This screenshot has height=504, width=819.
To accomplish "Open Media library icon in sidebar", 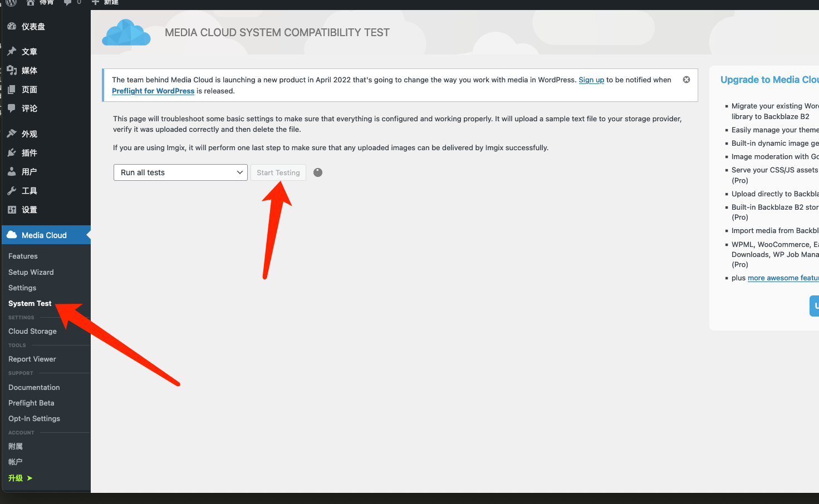I will (12, 70).
